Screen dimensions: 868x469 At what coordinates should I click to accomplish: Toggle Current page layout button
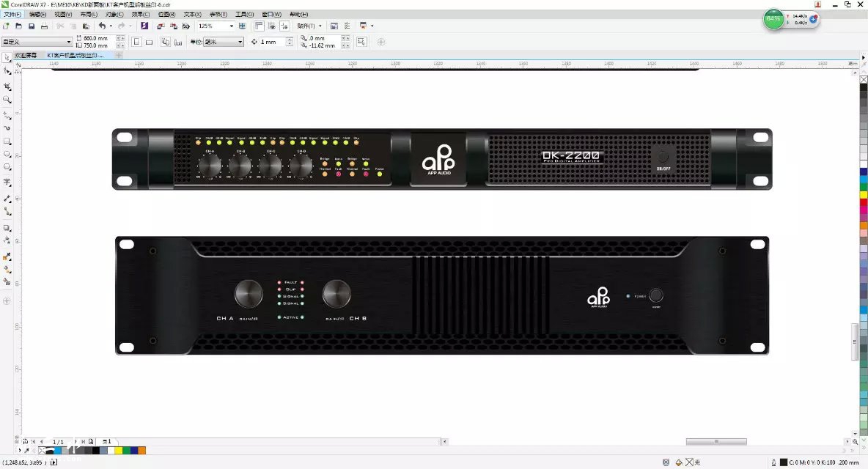(177, 42)
